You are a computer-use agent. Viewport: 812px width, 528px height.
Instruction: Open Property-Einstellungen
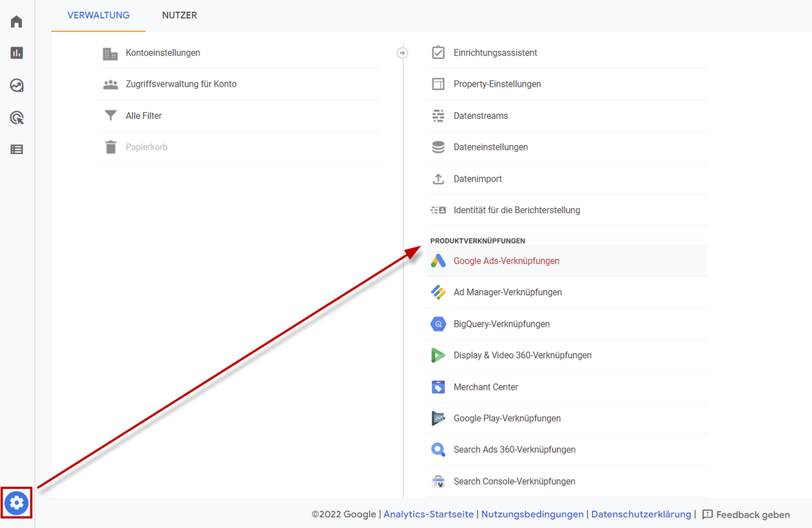[x=567, y=85]
